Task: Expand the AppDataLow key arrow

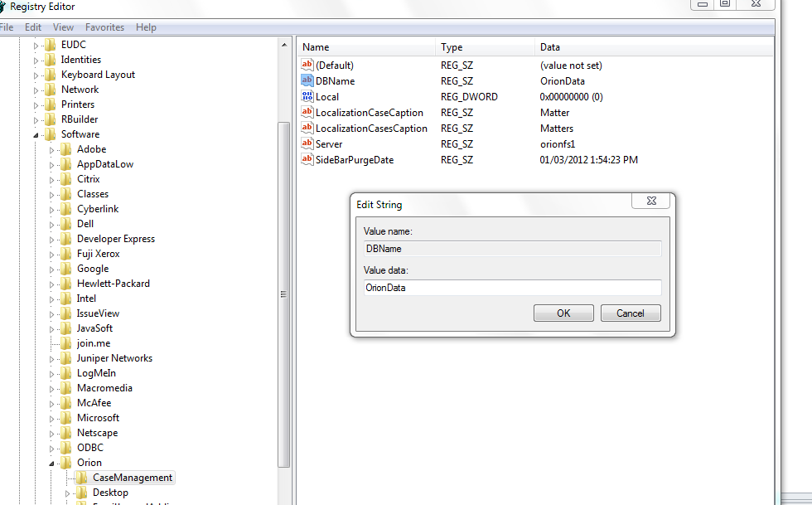Action: 51,165
